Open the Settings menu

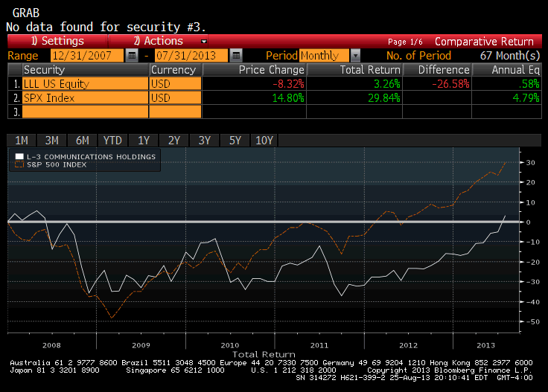[x=57, y=41]
